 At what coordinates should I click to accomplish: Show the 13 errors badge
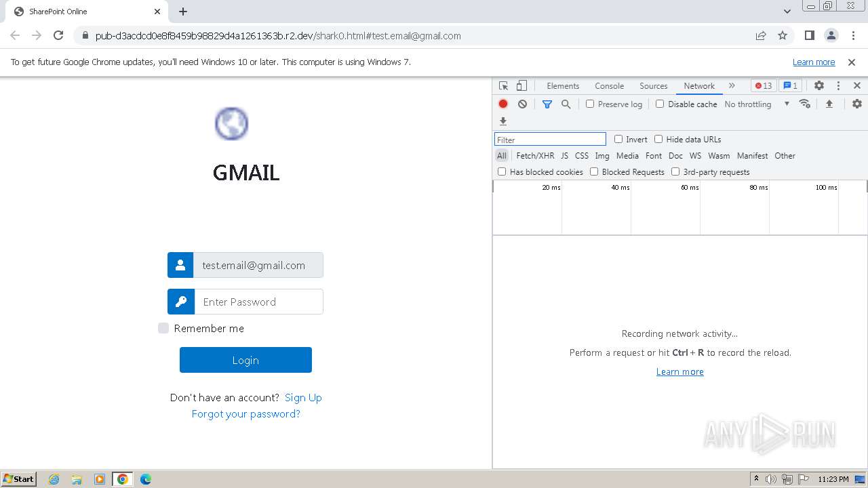point(764,86)
